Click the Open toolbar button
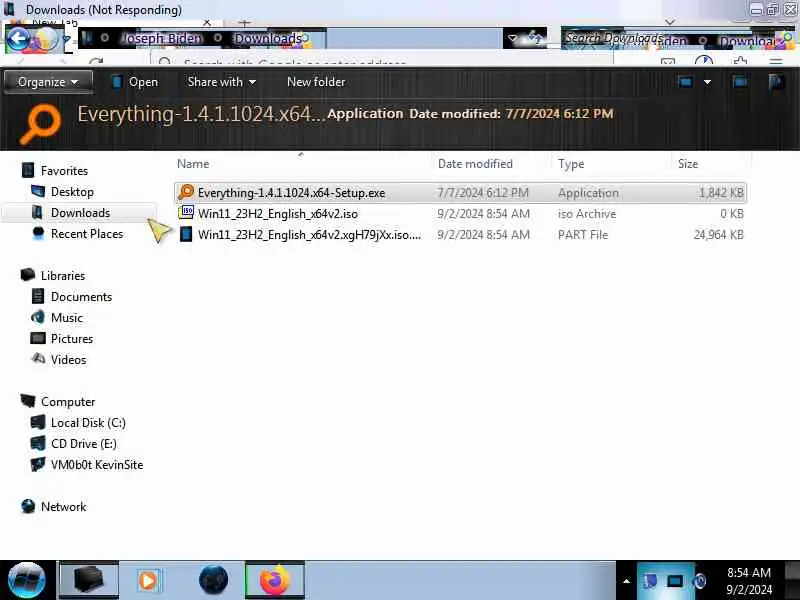This screenshot has height=600, width=800. [x=135, y=82]
